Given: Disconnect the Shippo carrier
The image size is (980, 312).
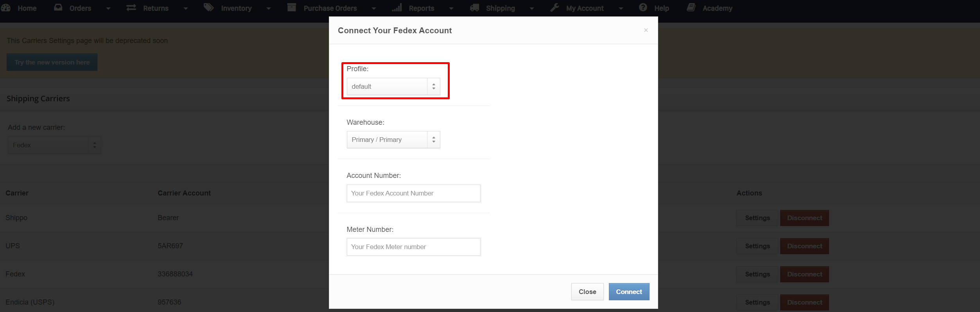Looking at the screenshot, I should tap(804, 218).
